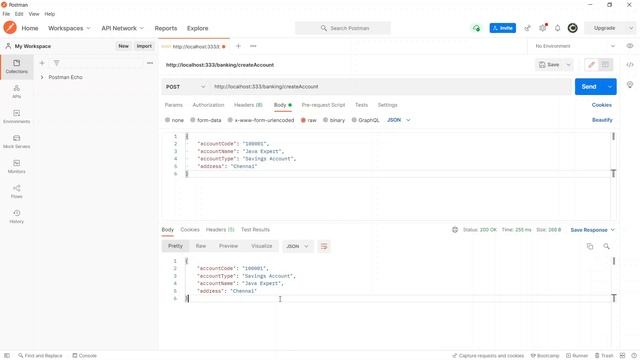Select the form-data body type radio
This screenshot has width=640, height=360.
pos(193,120)
